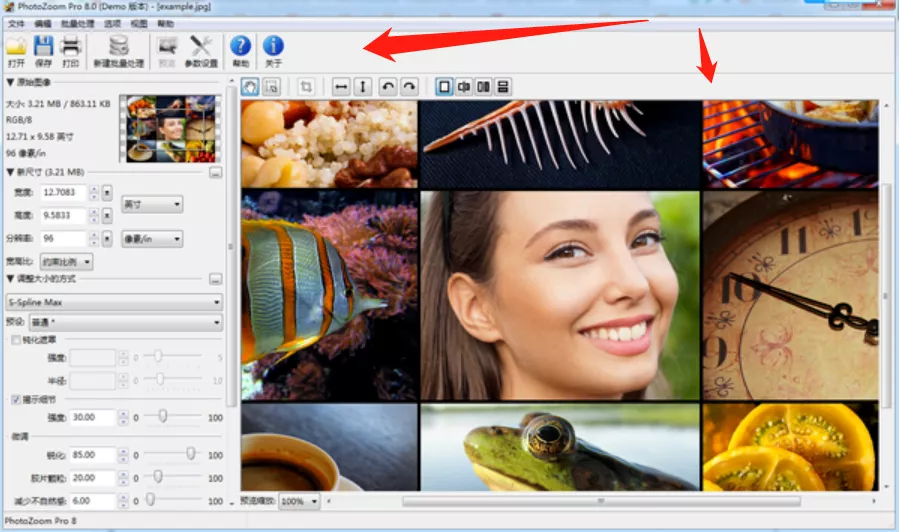Click the 打开 (Open) folder icon
Screen dimensions: 900x532
pyautogui.click(x=16, y=49)
